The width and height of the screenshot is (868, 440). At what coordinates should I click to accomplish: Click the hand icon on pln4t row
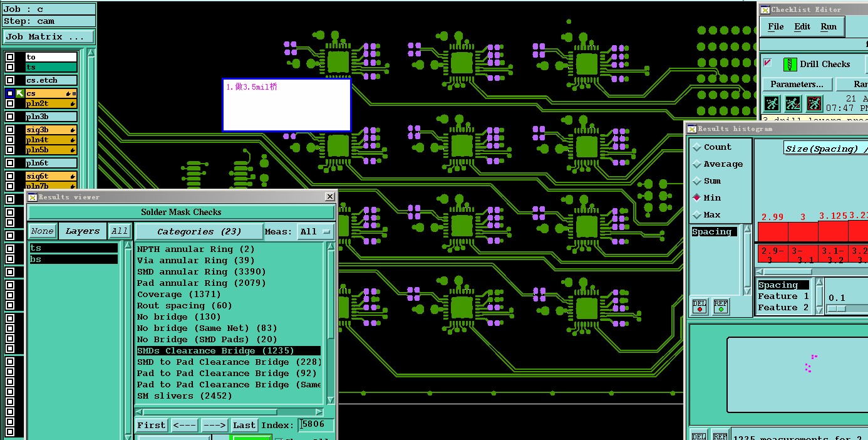pos(73,140)
